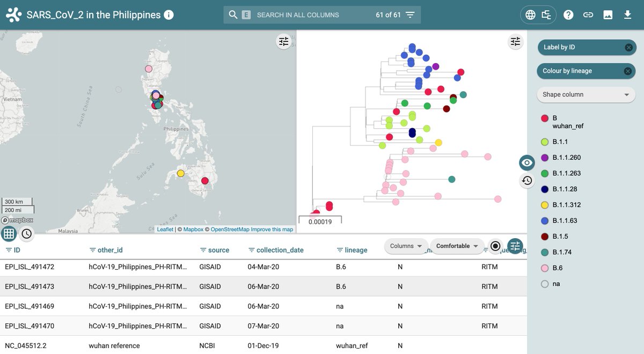Open map controls sliders icon
This screenshot has width=644, height=354.
click(284, 41)
